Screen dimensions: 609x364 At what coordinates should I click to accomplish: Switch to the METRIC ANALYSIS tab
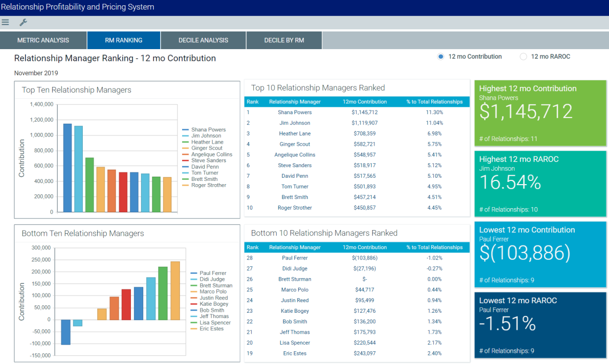tap(43, 39)
